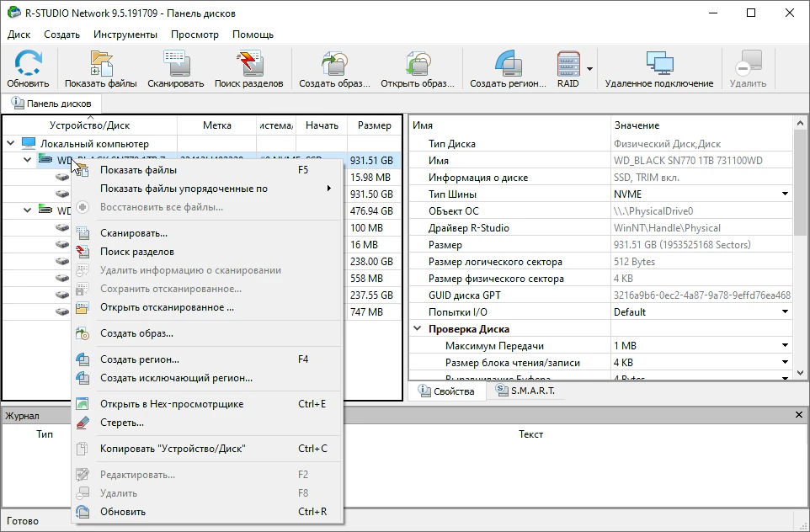Choose Открыть в Hex-просмотрщике from context menu
Image resolution: width=810 pixels, height=532 pixels.
pyautogui.click(x=172, y=404)
